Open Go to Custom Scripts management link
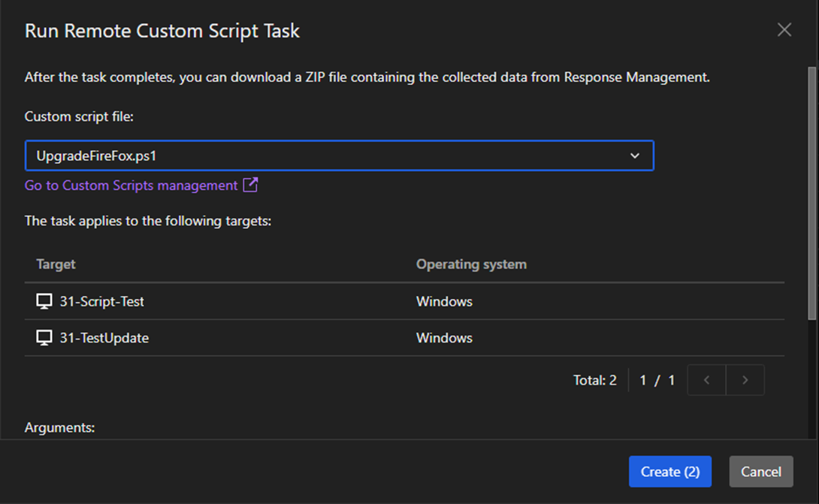Screen dimensions: 819x504 tap(131, 186)
